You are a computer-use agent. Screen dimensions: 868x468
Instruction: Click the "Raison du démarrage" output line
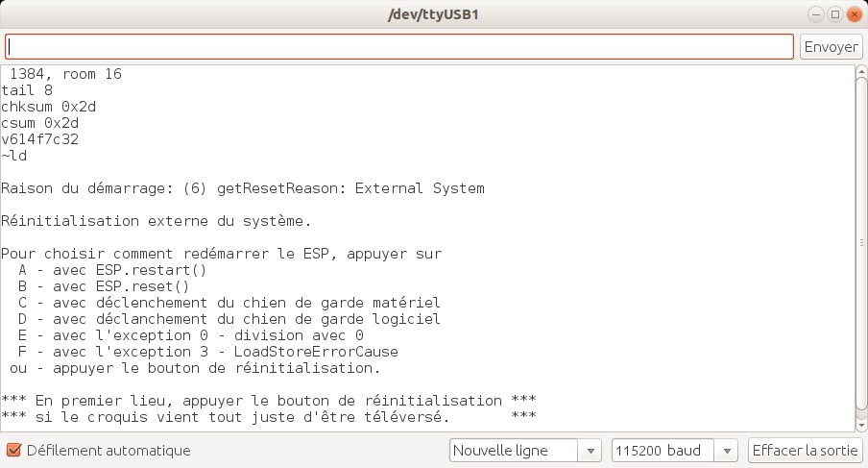[x=243, y=188]
